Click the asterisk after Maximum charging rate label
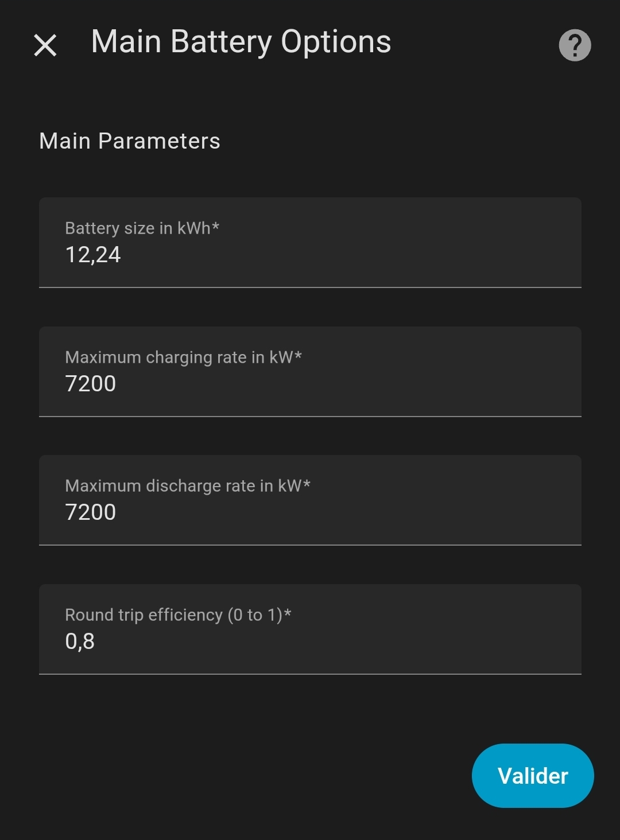This screenshot has height=840, width=620. click(299, 355)
